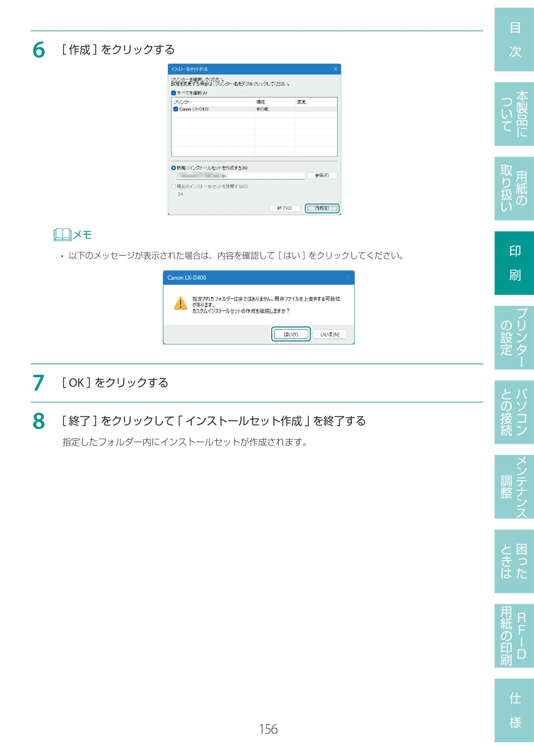
Task: Click page number 156
Action: 268,729
